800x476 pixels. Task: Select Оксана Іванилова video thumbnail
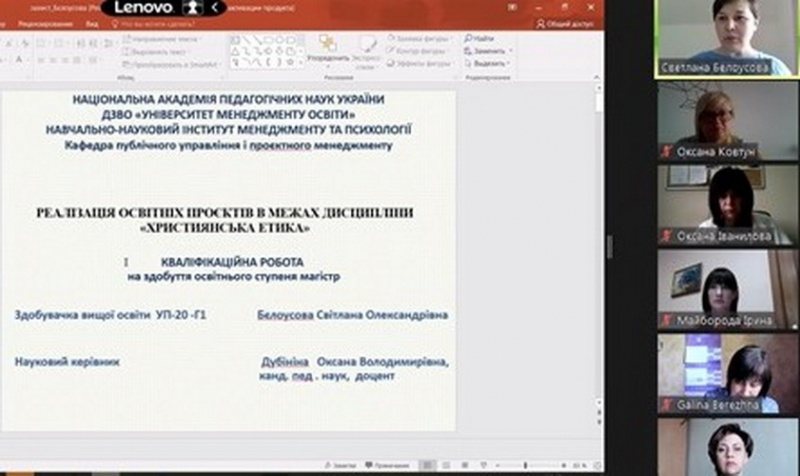click(x=728, y=206)
